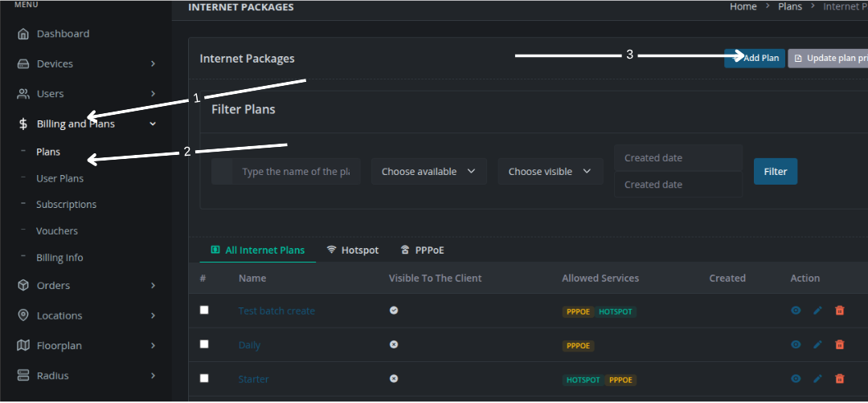Delete the Daily plan with trash icon
Screen dimensions: 868x403
tap(840, 345)
